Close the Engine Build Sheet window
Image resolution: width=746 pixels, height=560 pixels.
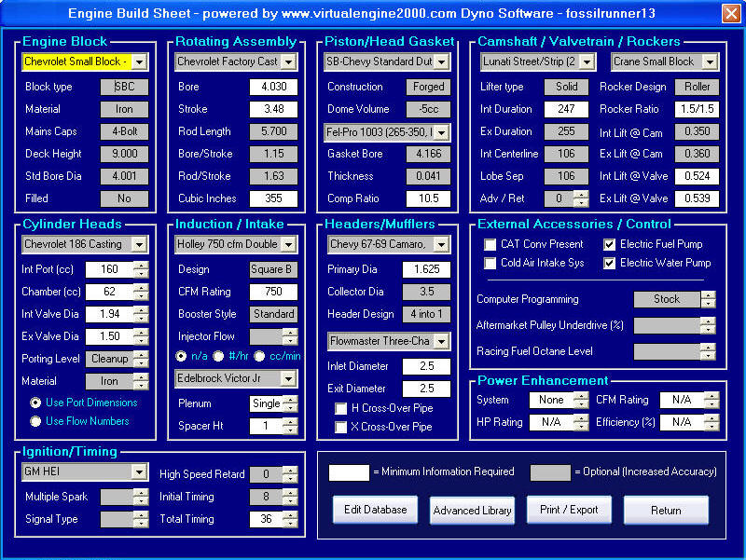point(730,13)
